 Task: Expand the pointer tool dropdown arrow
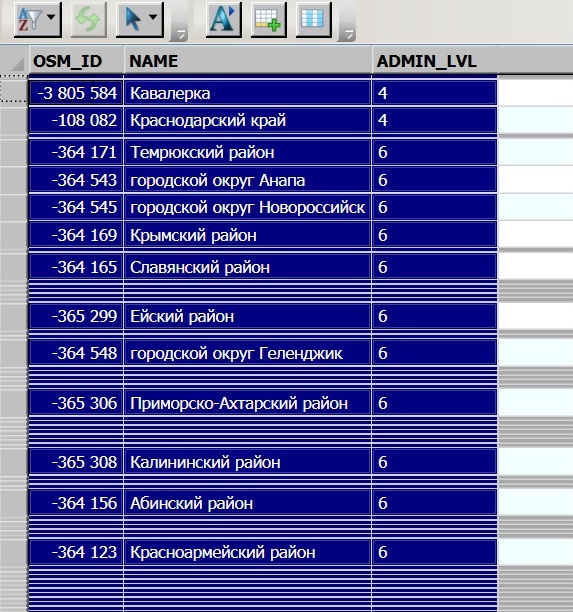pyautogui.click(x=154, y=18)
